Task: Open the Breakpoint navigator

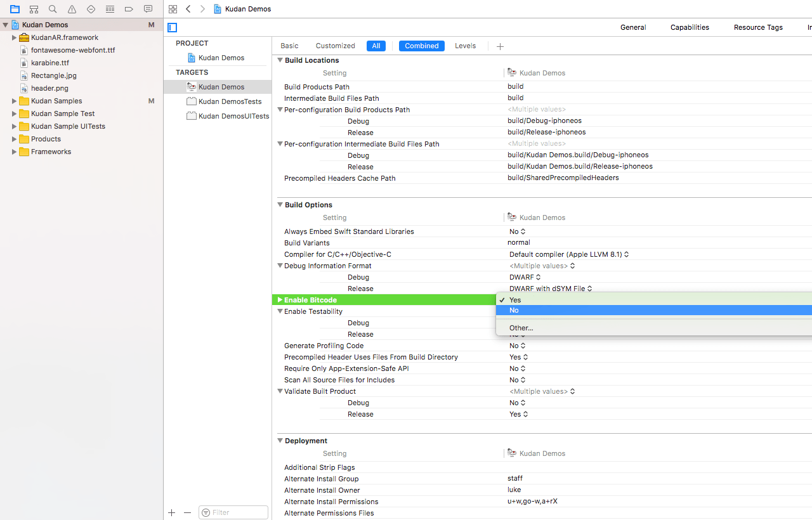Action: point(129,9)
